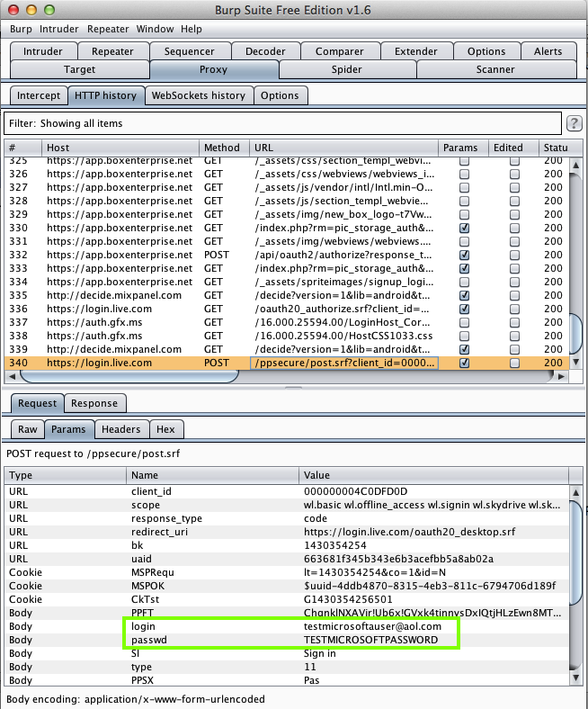Viewport: 588px width, 709px height.
Task: Select the testmicrosoftauser@aol.com login value
Action: point(372,626)
